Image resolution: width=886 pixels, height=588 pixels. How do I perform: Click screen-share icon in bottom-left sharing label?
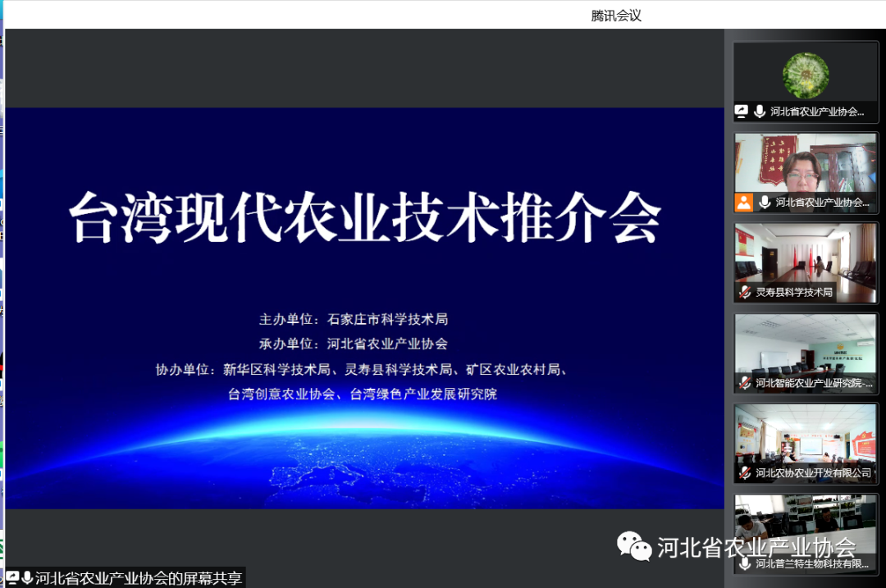(x=12, y=577)
